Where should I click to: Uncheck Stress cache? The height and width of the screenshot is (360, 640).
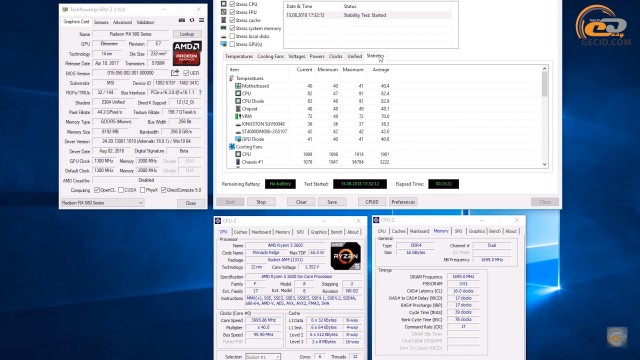[232, 20]
